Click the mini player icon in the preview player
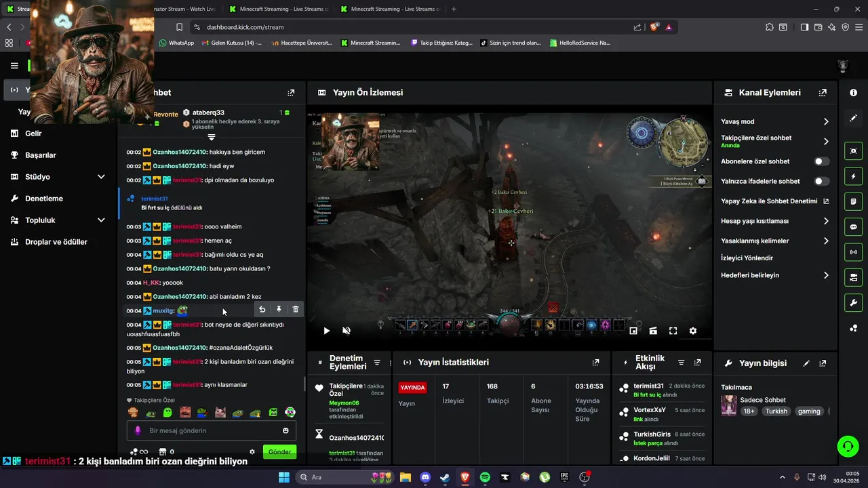The height and width of the screenshot is (488, 868). [633, 331]
